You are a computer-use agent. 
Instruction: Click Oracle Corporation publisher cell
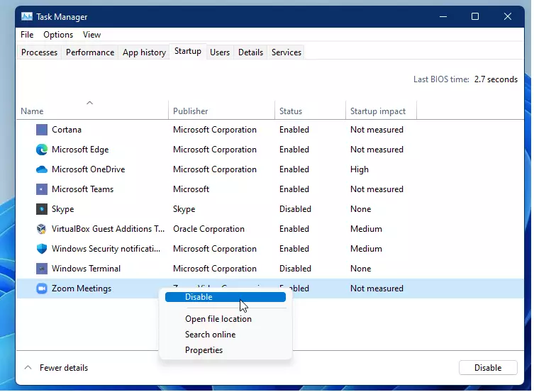(208, 229)
